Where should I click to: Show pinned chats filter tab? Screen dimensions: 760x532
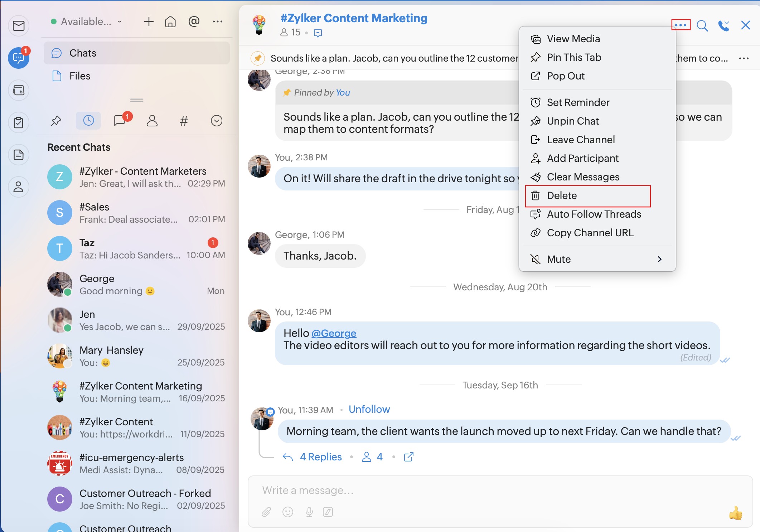[x=56, y=121]
